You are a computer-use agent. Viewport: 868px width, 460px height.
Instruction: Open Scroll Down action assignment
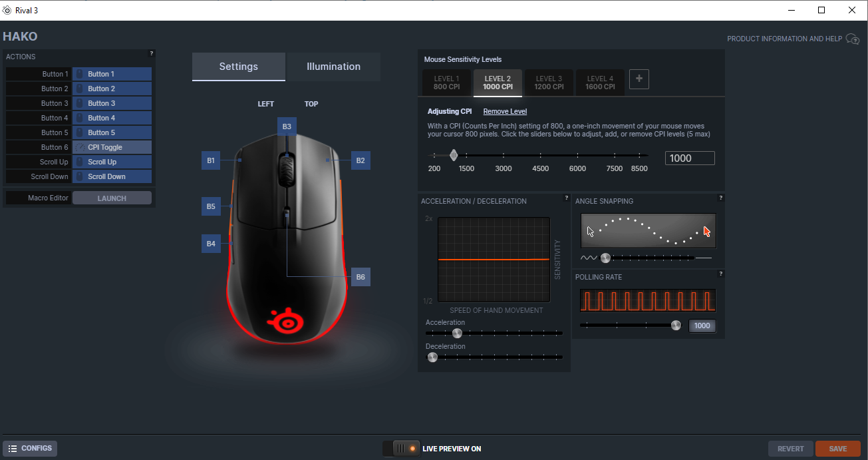coord(112,176)
